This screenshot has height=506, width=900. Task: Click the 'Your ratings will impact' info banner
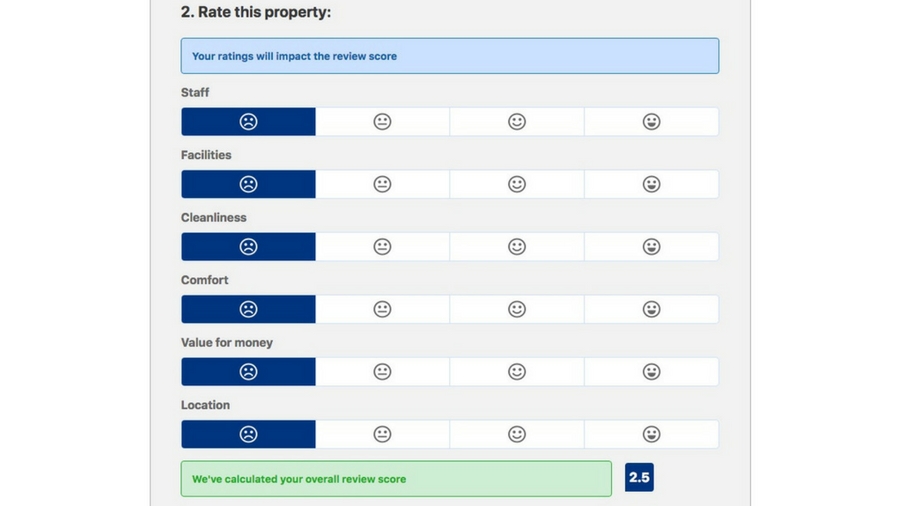[x=449, y=56]
